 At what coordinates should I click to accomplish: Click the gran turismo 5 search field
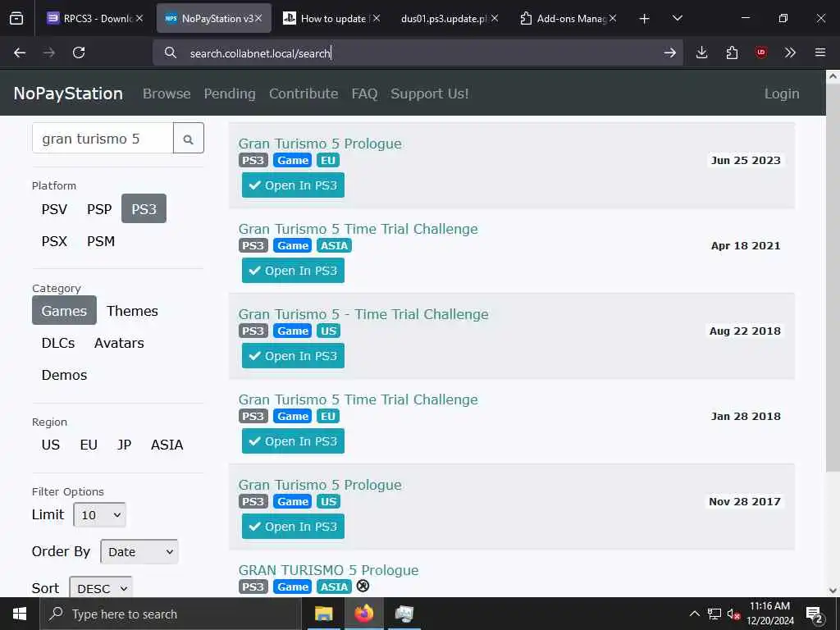[x=103, y=138]
